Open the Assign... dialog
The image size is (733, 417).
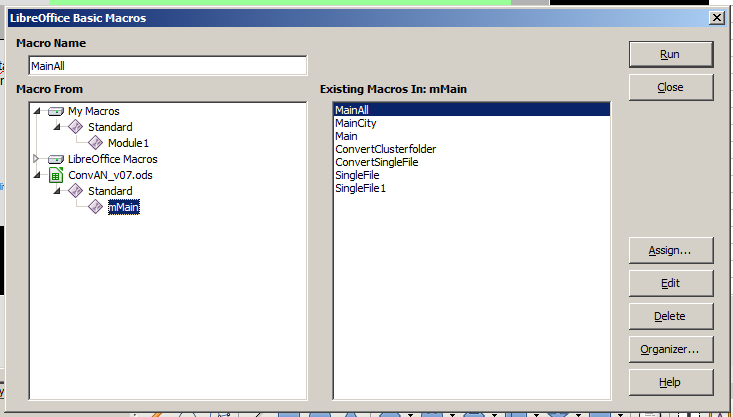point(671,251)
